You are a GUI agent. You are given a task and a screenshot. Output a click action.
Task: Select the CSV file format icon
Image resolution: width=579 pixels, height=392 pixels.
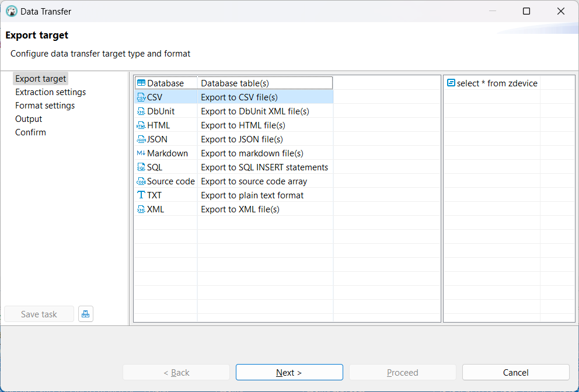(x=141, y=97)
